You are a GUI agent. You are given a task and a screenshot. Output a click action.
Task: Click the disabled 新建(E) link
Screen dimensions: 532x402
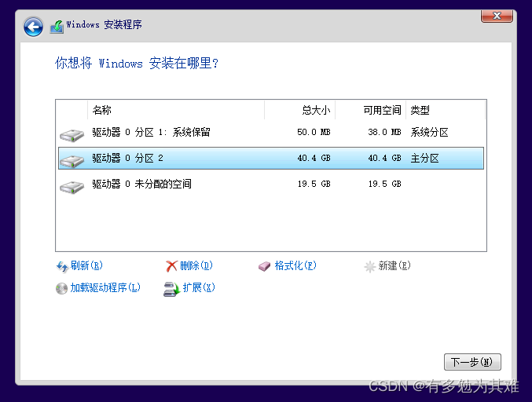click(394, 265)
